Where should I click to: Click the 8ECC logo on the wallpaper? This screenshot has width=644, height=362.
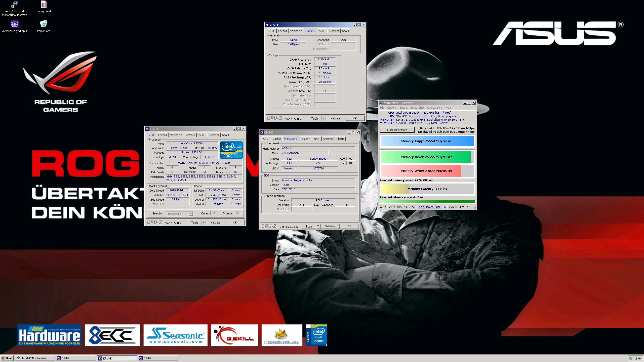click(112, 335)
